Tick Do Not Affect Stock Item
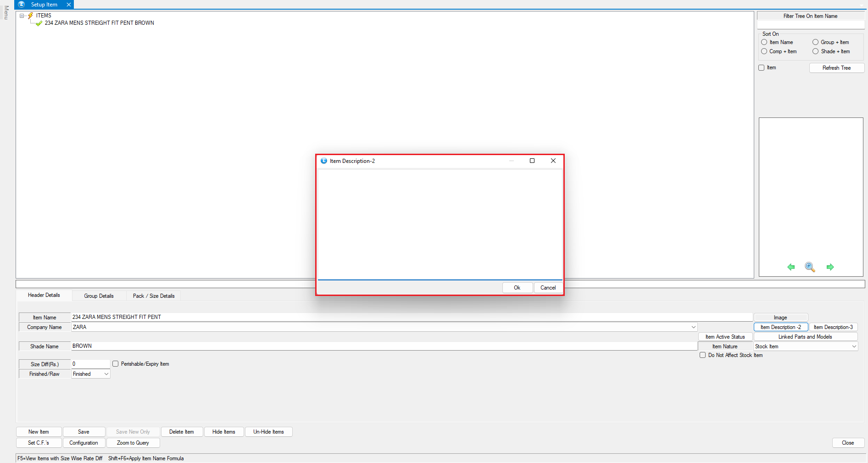868x463 pixels. coord(702,355)
